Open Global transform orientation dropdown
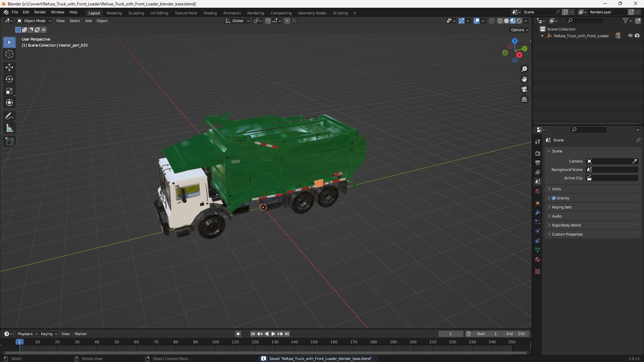Image resolution: width=644 pixels, height=362 pixels. pyautogui.click(x=237, y=21)
